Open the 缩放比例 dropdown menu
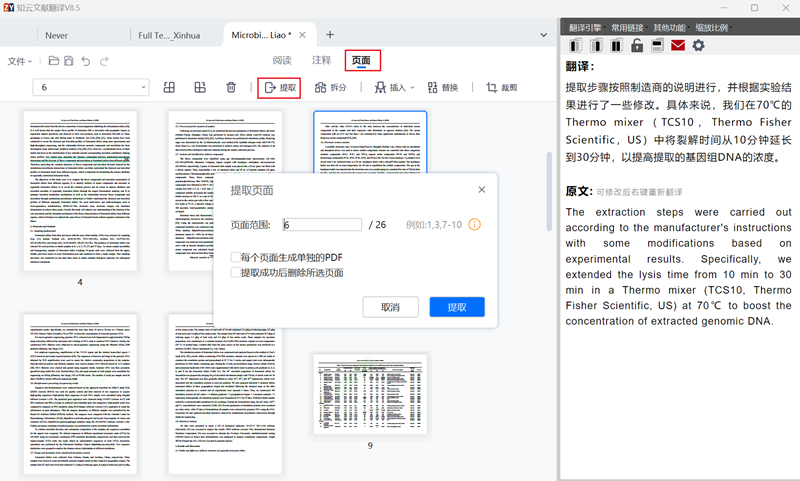The height and width of the screenshot is (481, 800). [x=712, y=28]
